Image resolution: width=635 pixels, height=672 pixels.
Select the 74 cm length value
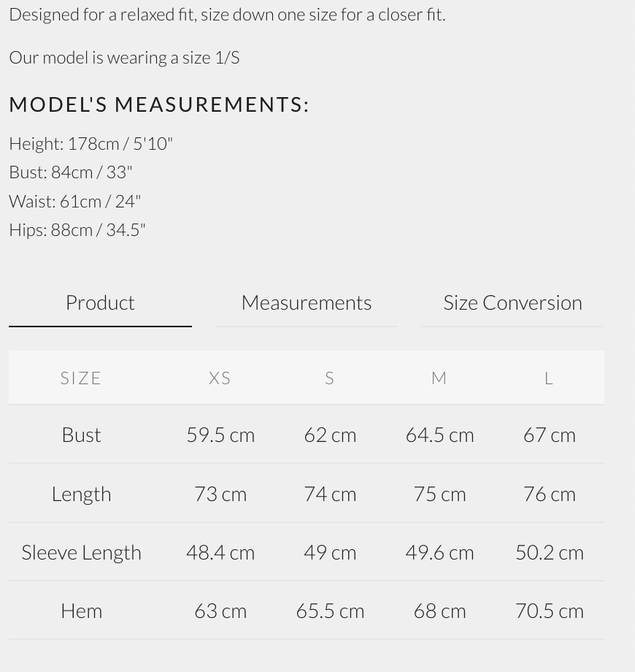330,494
